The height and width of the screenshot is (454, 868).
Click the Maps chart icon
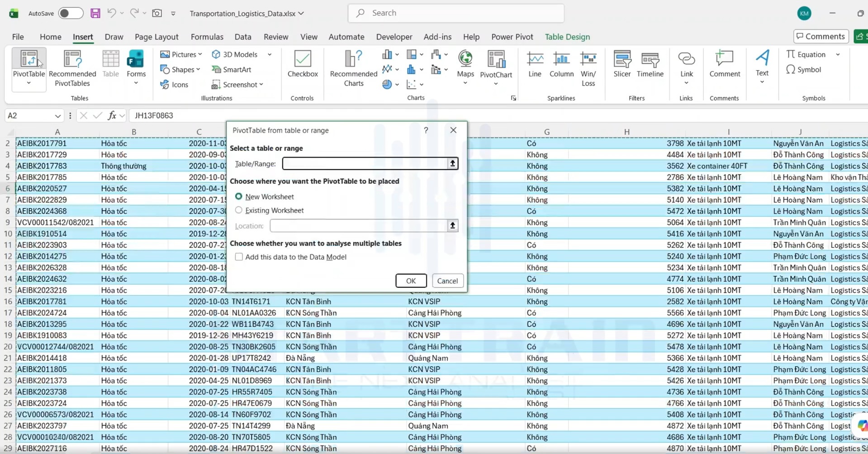465,59
